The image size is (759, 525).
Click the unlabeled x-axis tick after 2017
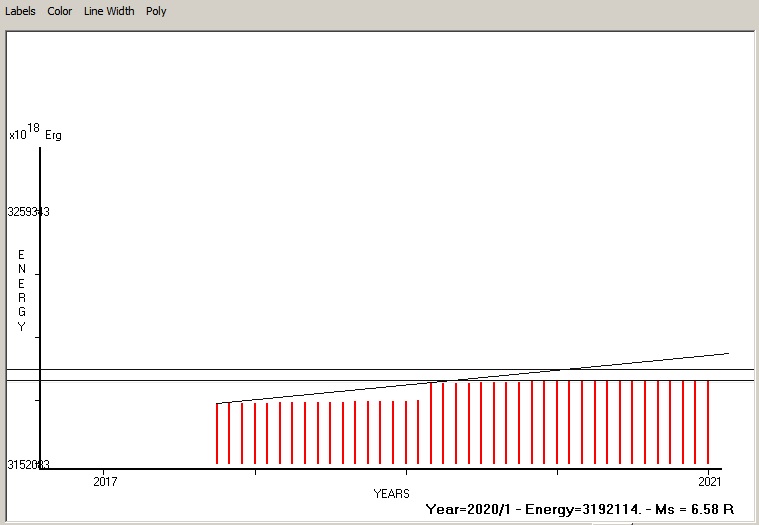pyautogui.click(x=256, y=470)
